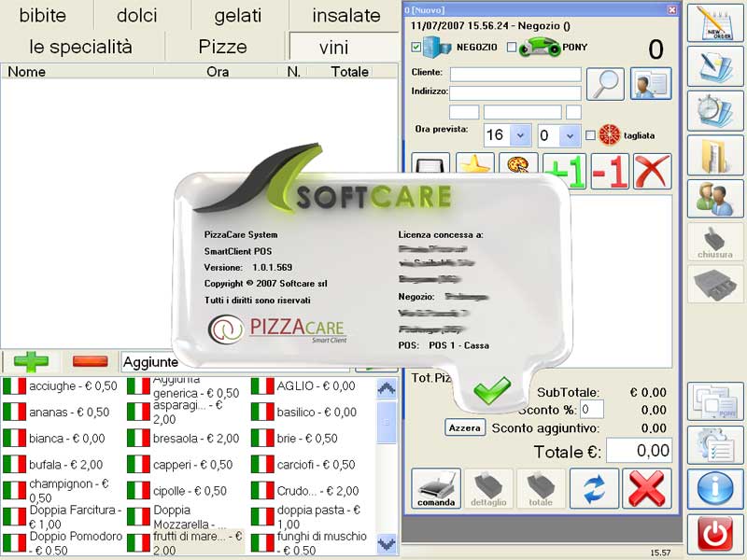The image size is (747, 560).
Task: Click the totale receipt button
Action: click(x=541, y=488)
